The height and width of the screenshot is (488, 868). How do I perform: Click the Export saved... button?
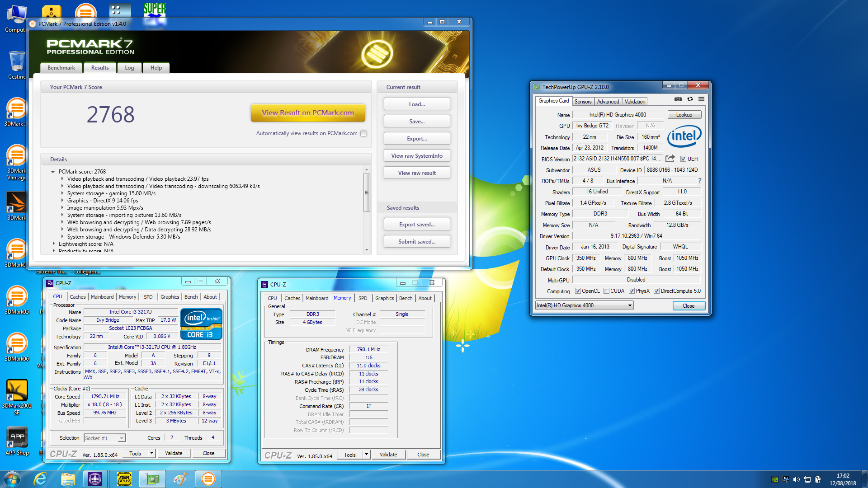click(x=417, y=225)
